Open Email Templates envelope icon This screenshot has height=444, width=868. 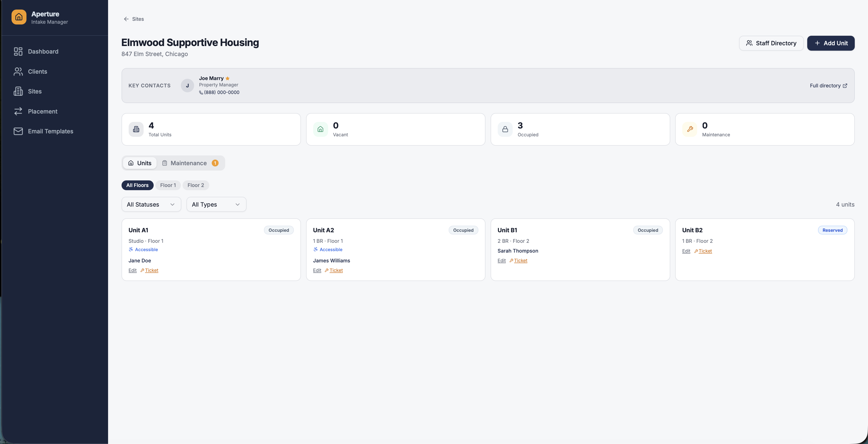click(18, 131)
